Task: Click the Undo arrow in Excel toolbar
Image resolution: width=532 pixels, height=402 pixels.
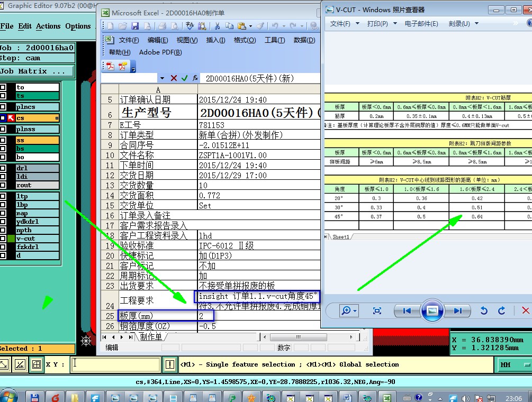Action: (x=275, y=26)
